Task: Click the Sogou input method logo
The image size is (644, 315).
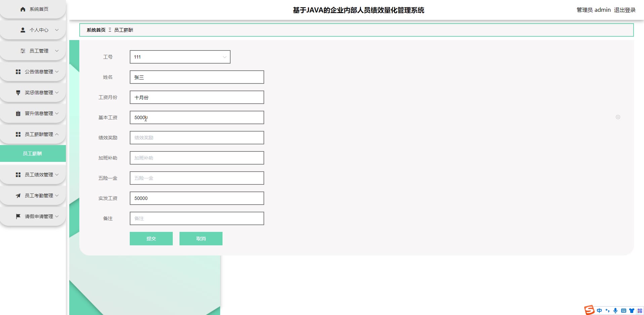Action: [589, 310]
